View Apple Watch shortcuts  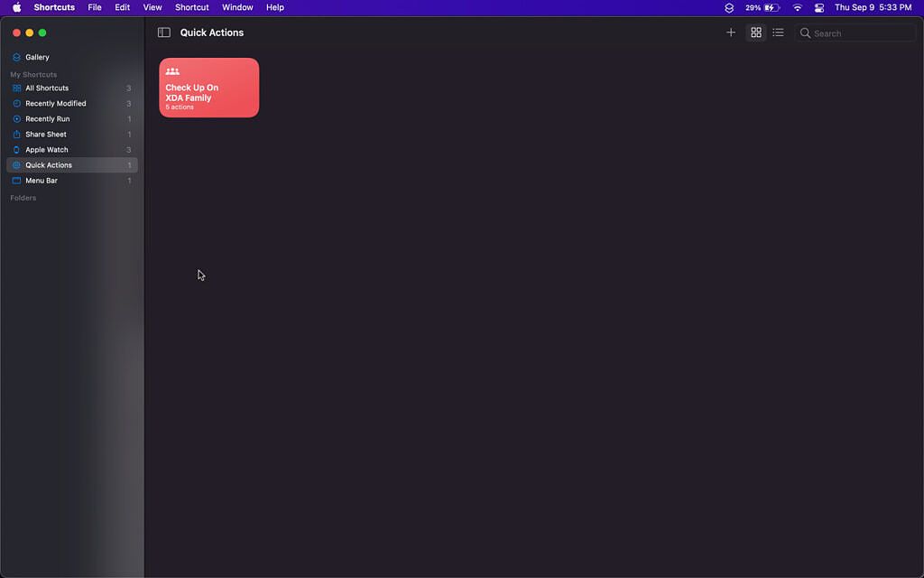coord(45,149)
